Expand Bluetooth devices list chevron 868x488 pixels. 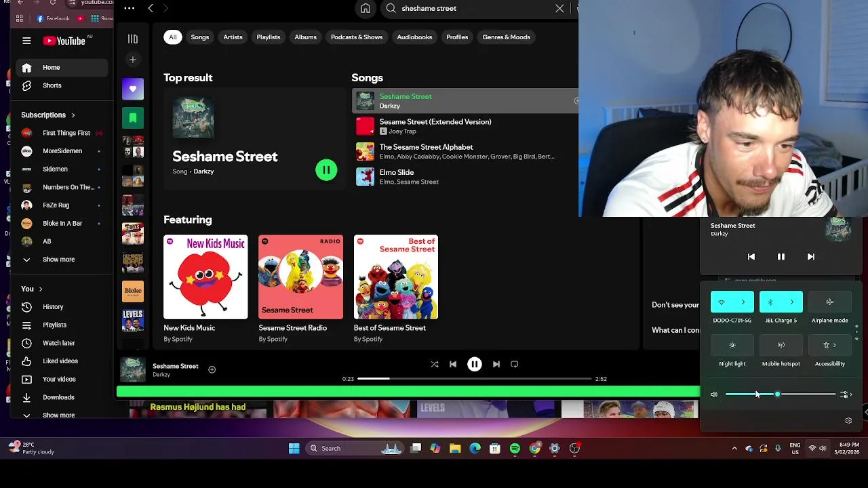click(x=792, y=302)
